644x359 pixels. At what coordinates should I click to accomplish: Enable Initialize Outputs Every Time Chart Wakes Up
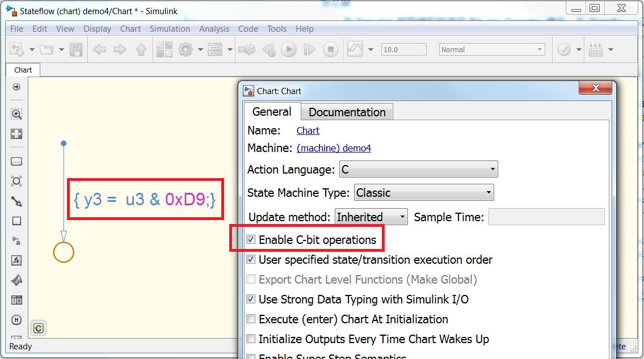pyautogui.click(x=251, y=339)
